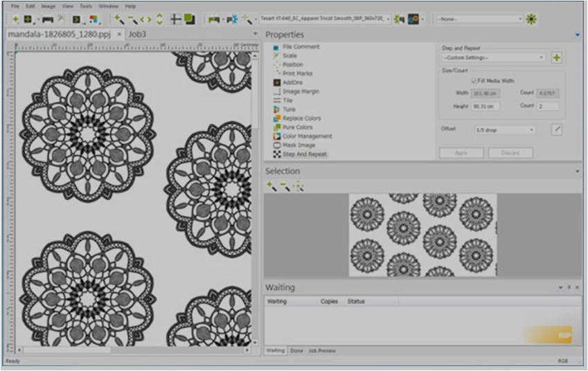This screenshot has height=371, width=588.
Task: Click the Apply button
Action: pos(461,153)
